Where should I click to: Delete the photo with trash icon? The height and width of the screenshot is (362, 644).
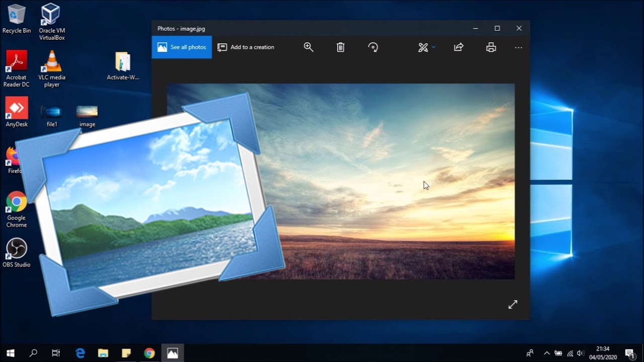point(341,47)
